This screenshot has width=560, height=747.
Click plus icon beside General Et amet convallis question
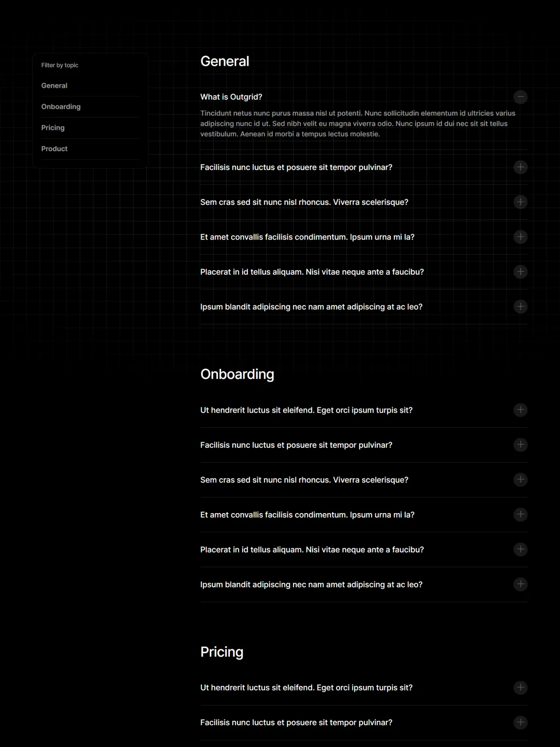tap(520, 237)
